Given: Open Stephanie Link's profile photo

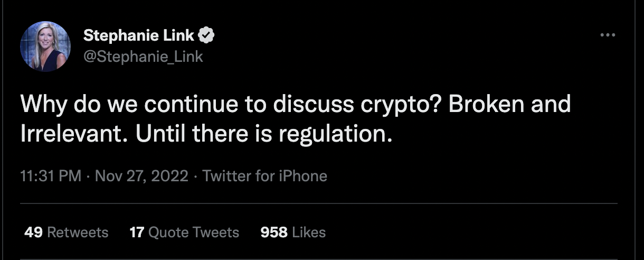Looking at the screenshot, I should [x=45, y=47].
